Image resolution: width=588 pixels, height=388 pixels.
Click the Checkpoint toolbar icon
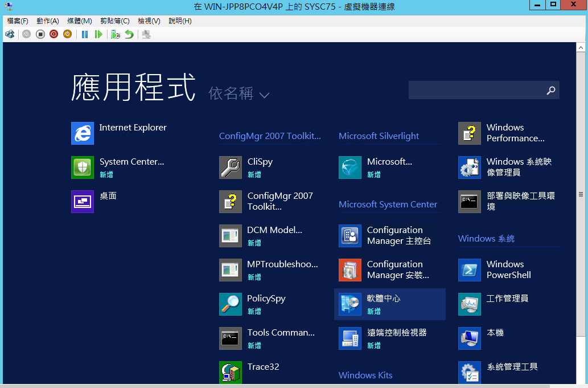click(x=116, y=35)
